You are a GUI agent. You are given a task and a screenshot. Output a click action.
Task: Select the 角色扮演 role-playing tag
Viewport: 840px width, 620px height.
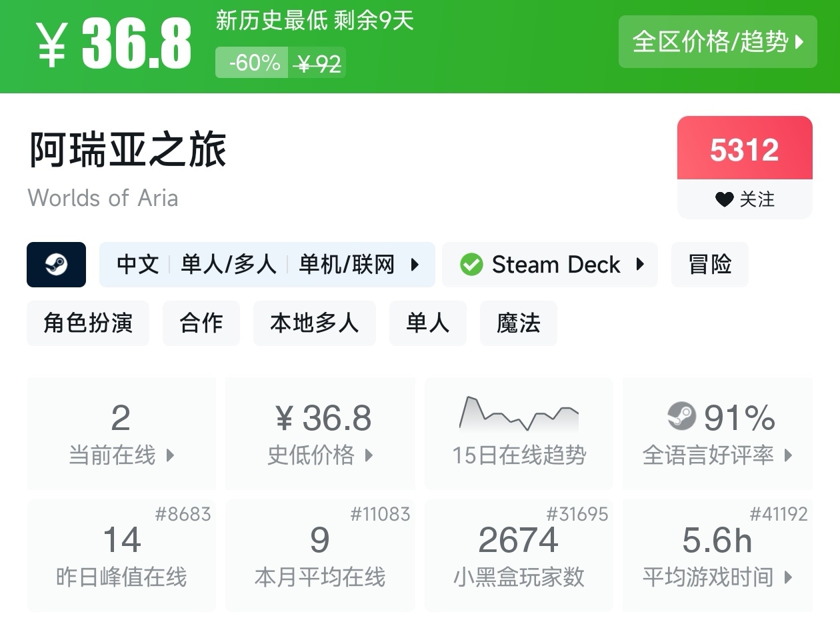pos(88,323)
